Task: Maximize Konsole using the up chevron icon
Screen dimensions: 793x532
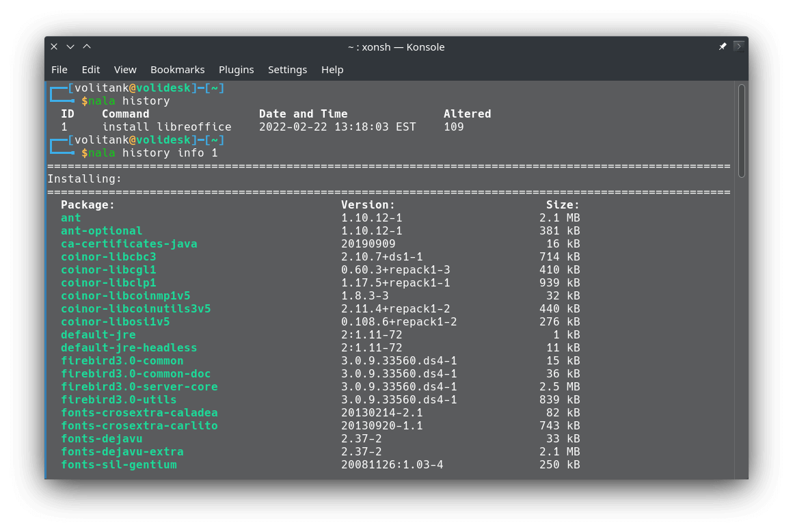Action: [x=87, y=46]
